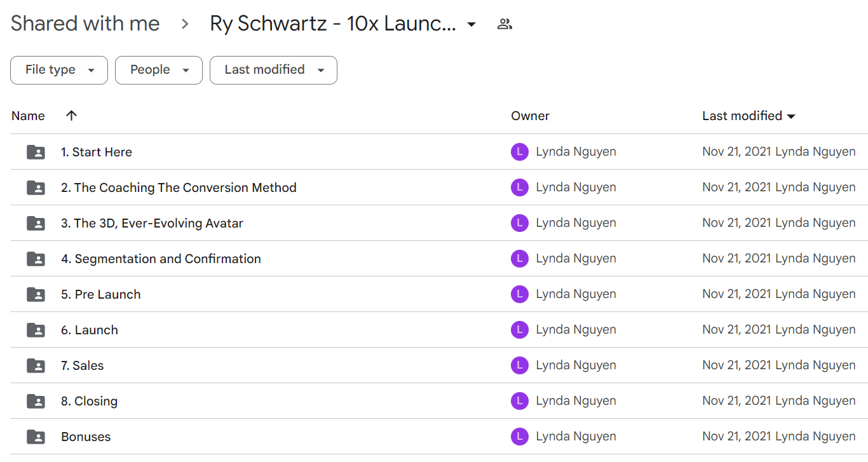Go back to Shared with me
868x462 pixels.
pyautogui.click(x=85, y=24)
